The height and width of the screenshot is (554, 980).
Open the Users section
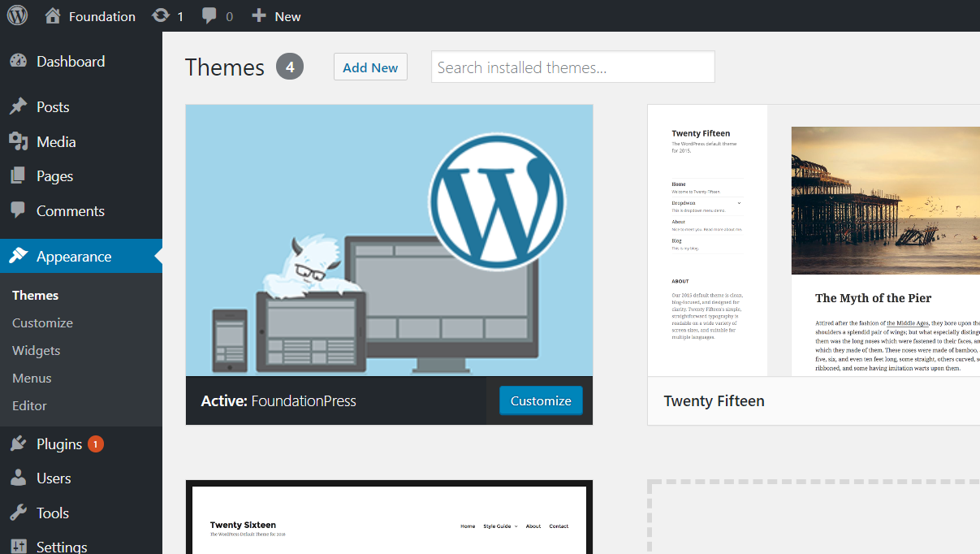(54, 478)
